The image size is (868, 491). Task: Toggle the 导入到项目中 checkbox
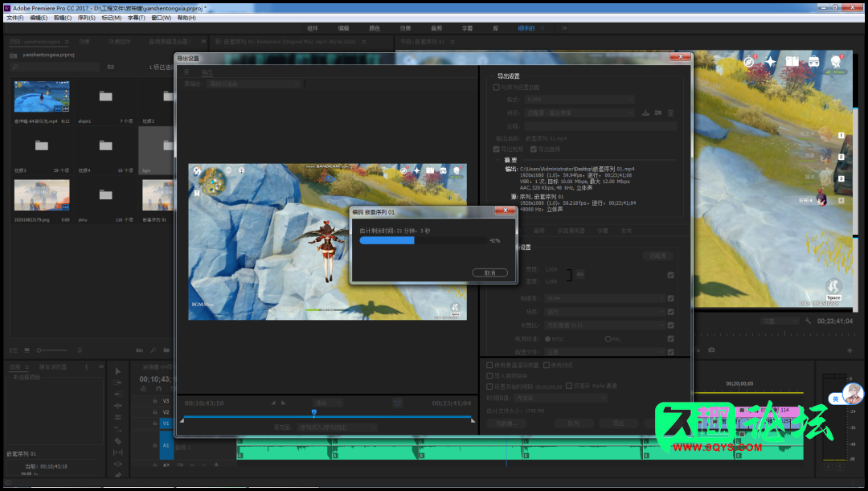coord(490,374)
